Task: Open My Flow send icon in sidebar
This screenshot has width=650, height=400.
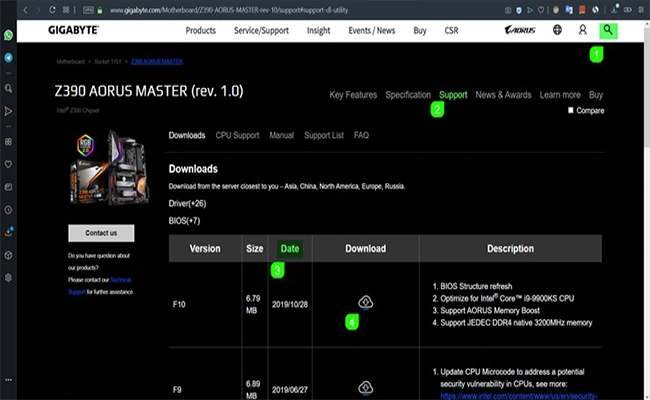Action: 8,111
